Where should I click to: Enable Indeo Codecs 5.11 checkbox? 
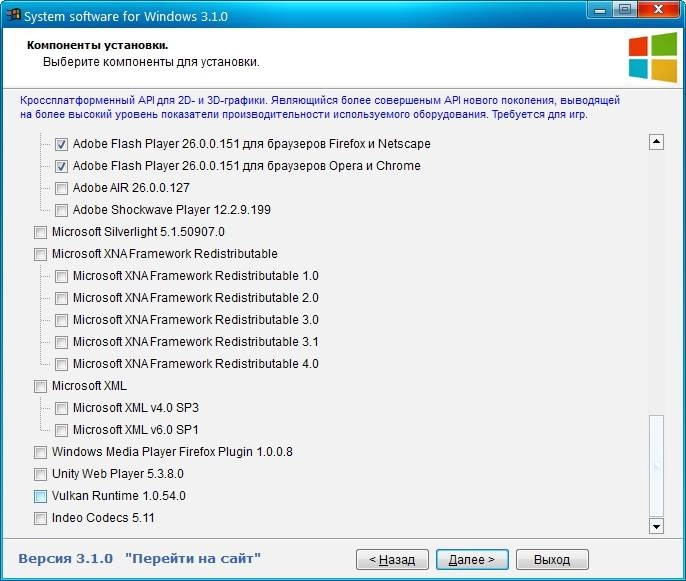(40, 518)
